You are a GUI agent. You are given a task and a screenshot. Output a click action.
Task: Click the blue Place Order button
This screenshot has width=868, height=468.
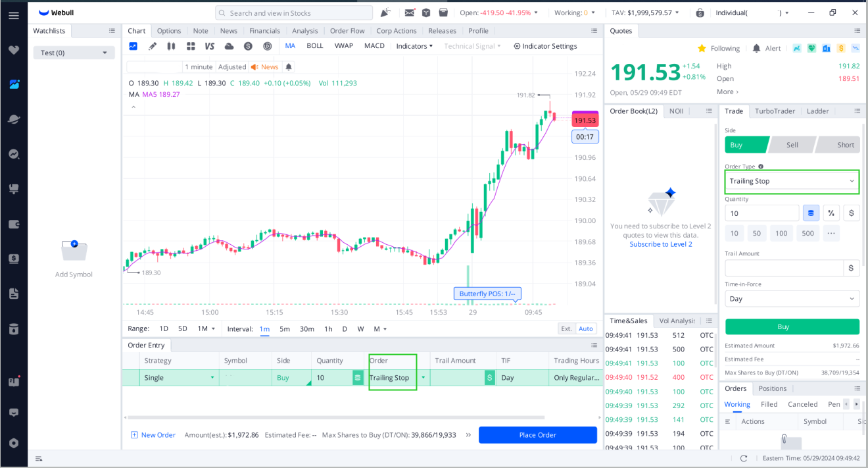(x=537, y=434)
